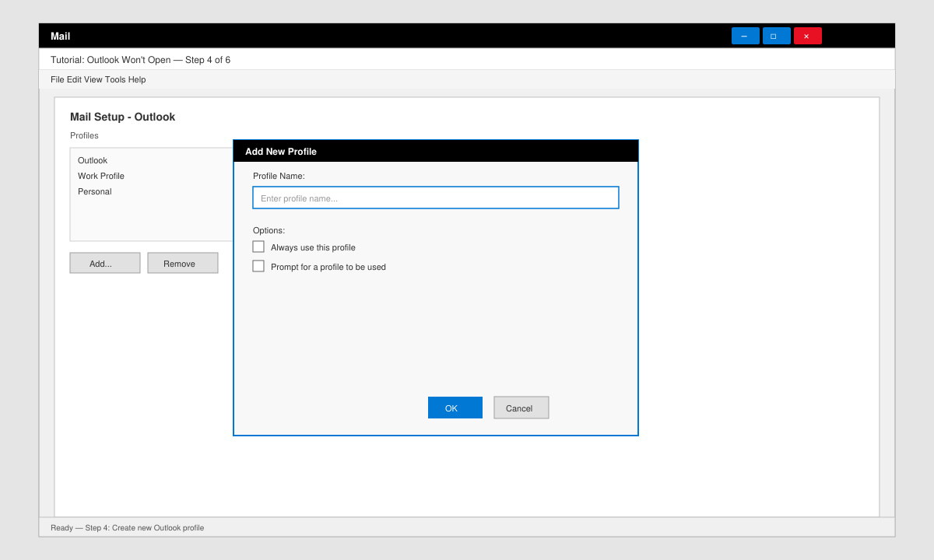Check 'Prompt for a profile to be used'

(x=258, y=266)
